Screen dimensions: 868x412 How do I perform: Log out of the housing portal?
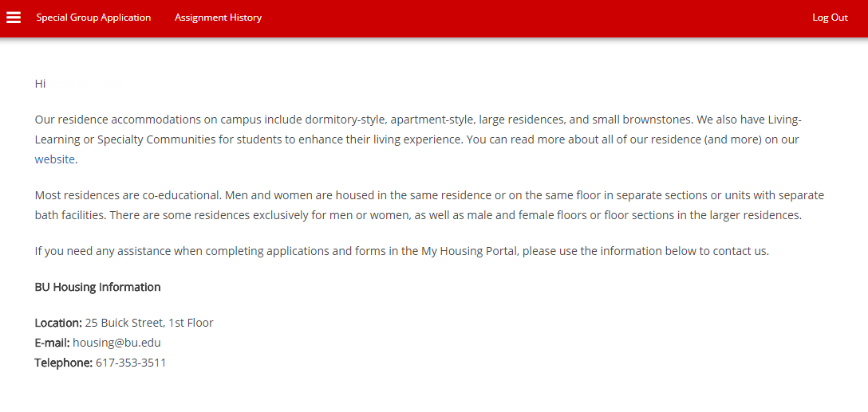coord(830,18)
